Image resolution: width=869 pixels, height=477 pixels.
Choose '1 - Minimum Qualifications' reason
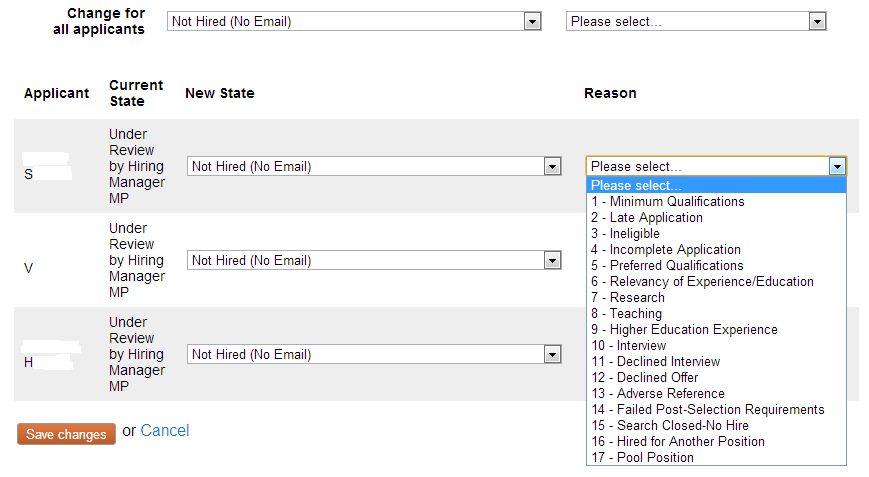(667, 202)
